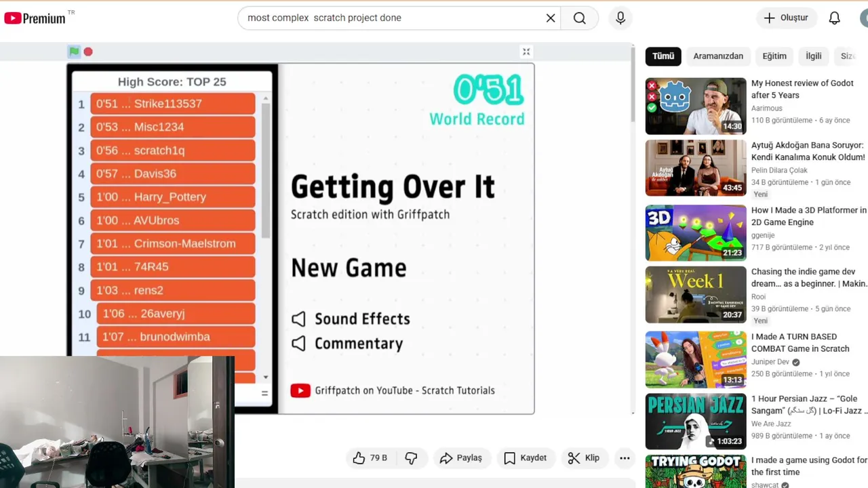This screenshot has height=488, width=868.
Task: Start project with green flag
Action: 74,52
